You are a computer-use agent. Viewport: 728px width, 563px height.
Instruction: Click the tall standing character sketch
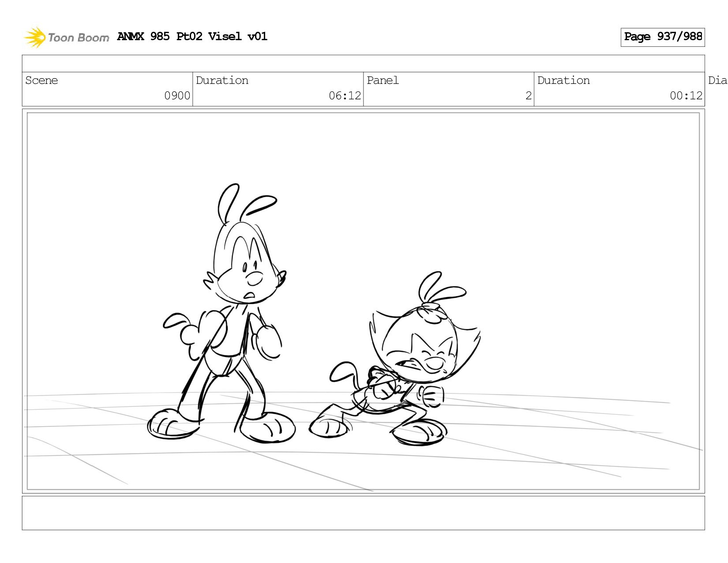point(222,314)
